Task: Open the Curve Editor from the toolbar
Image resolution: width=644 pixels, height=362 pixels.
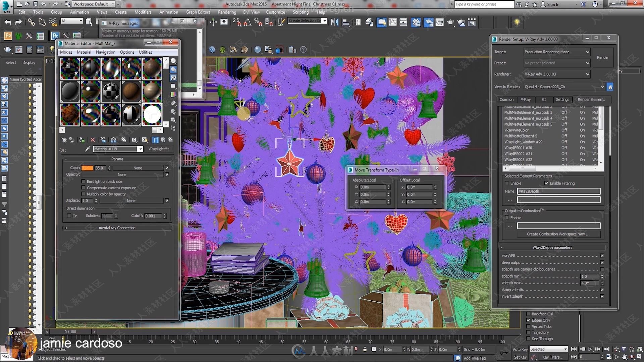Action: point(392,22)
